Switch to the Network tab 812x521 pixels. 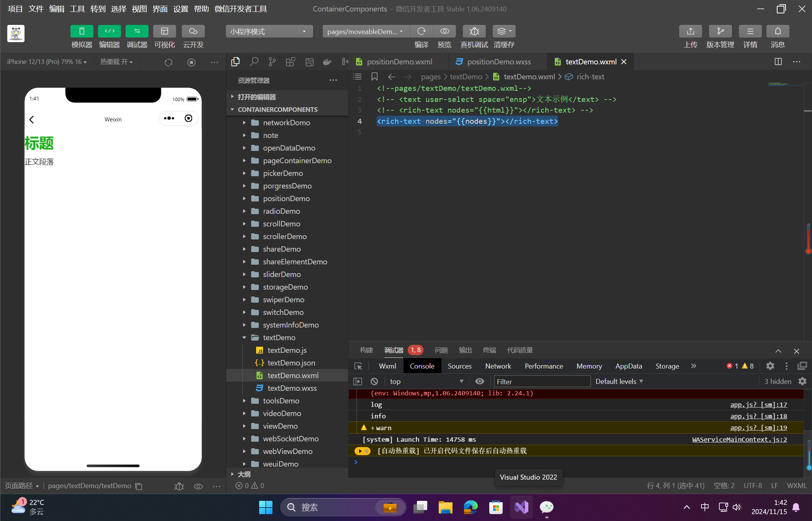(x=498, y=366)
